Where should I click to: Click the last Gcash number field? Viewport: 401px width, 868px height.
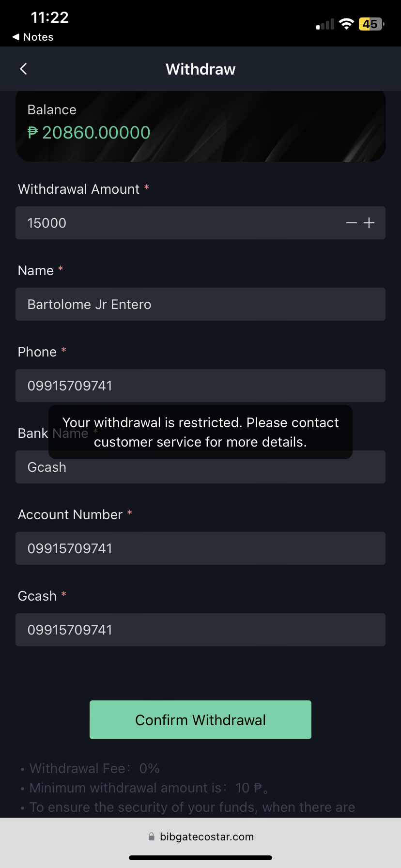[x=200, y=630]
